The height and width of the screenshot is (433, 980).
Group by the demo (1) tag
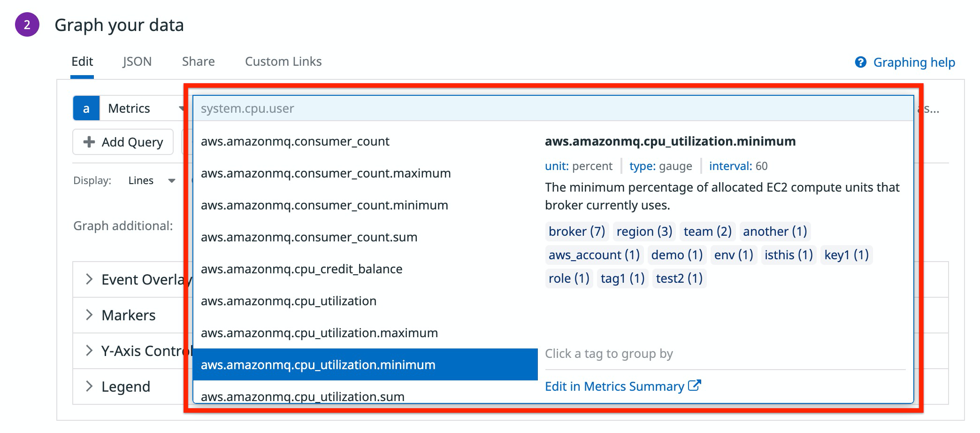[677, 255]
